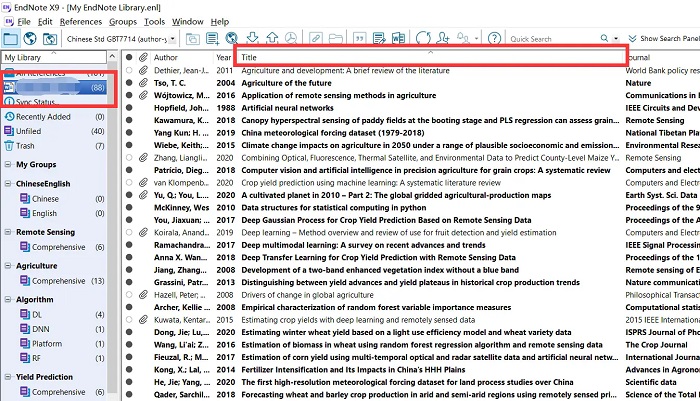The image size is (700, 401).
Task: Sort references by the Year column header
Action: [224, 57]
